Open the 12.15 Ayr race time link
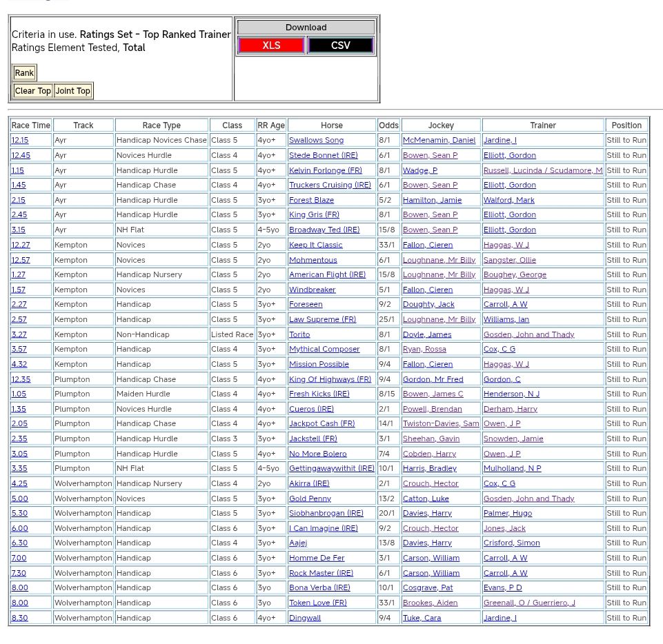 point(20,141)
